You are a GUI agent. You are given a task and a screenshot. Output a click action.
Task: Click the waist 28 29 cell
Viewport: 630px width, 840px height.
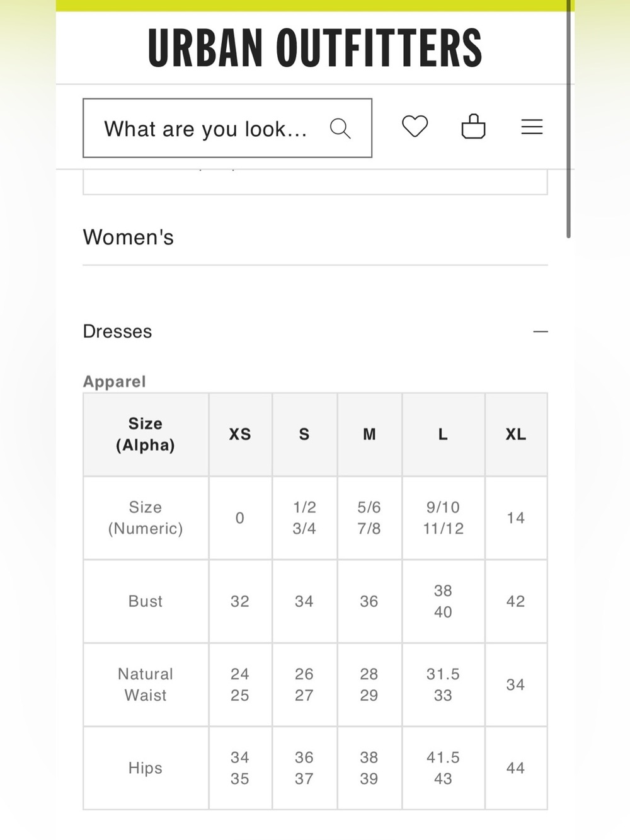coord(369,685)
